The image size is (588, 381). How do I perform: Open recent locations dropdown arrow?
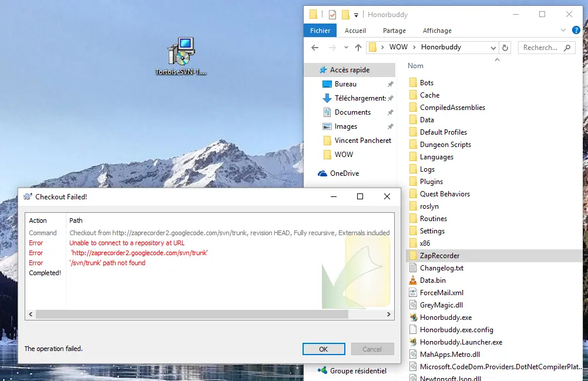346,48
